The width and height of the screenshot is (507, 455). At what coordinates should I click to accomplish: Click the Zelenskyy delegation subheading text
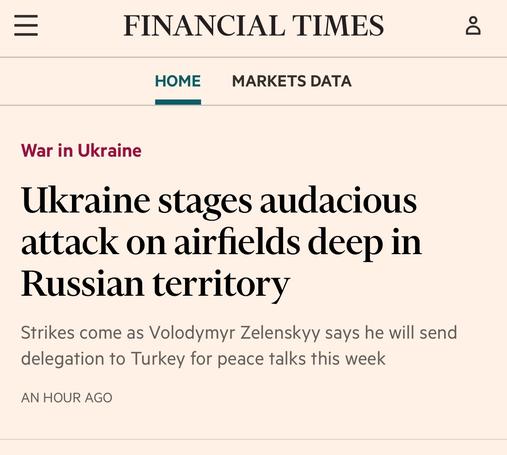pos(239,346)
